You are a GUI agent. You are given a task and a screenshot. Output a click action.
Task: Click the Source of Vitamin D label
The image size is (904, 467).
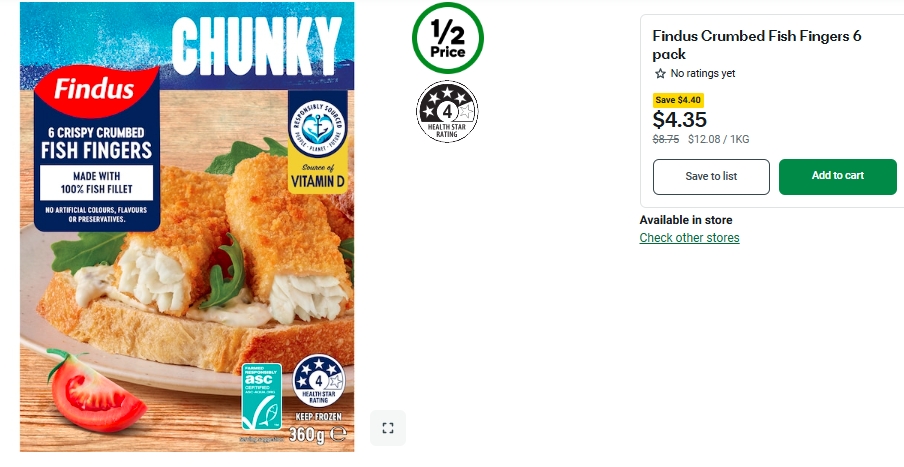pyautogui.click(x=318, y=176)
